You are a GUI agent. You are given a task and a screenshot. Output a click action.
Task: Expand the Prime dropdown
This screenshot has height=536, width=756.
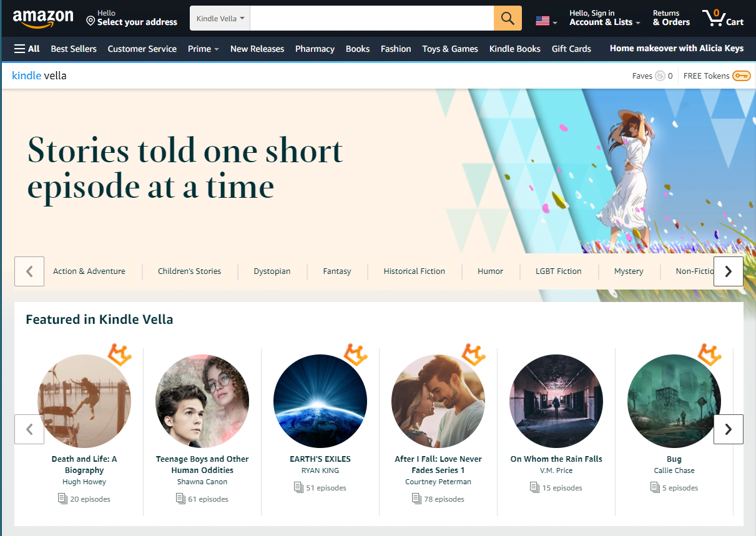point(204,49)
